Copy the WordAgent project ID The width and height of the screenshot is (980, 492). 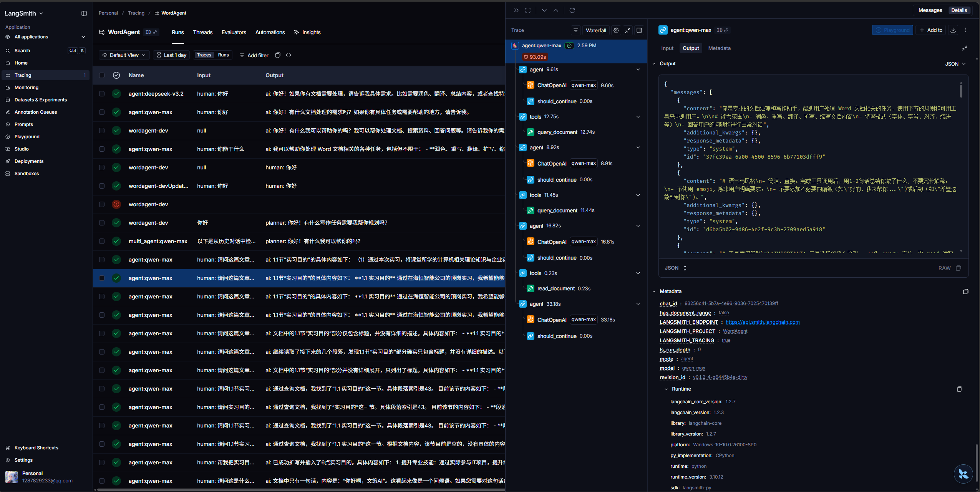point(151,32)
